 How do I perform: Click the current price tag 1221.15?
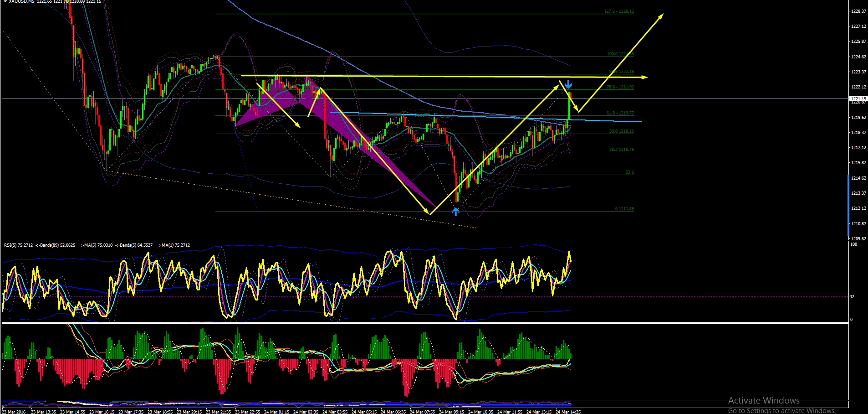point(858,98)
